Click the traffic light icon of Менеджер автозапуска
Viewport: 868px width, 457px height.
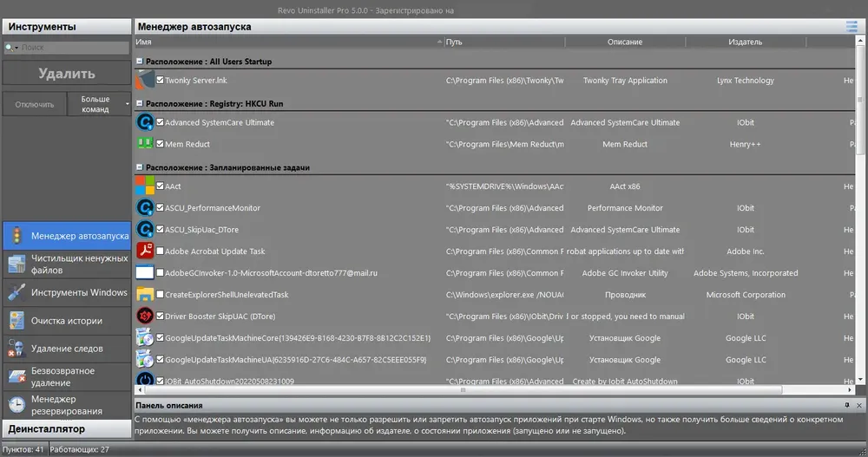(x=16, y=236)
